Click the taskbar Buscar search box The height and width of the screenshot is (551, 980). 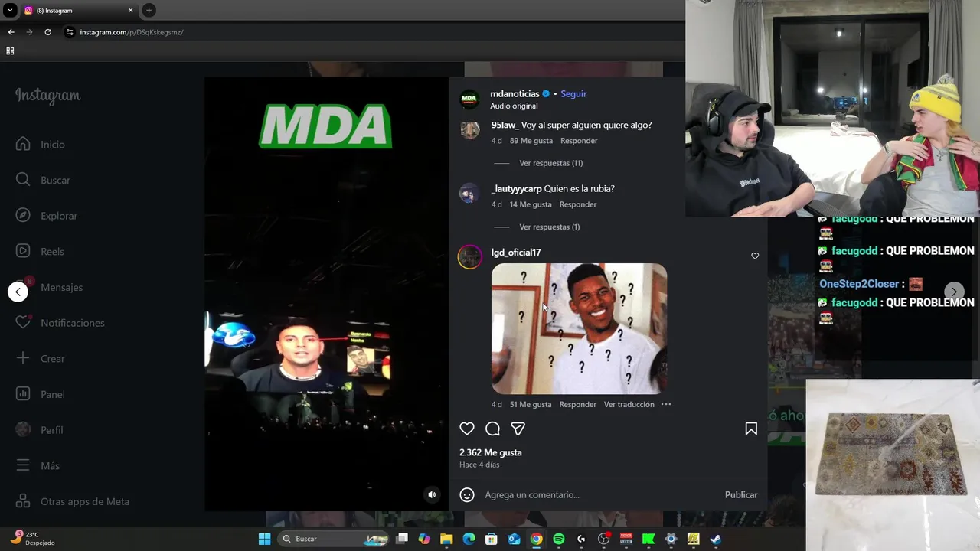tap(334, 539)
